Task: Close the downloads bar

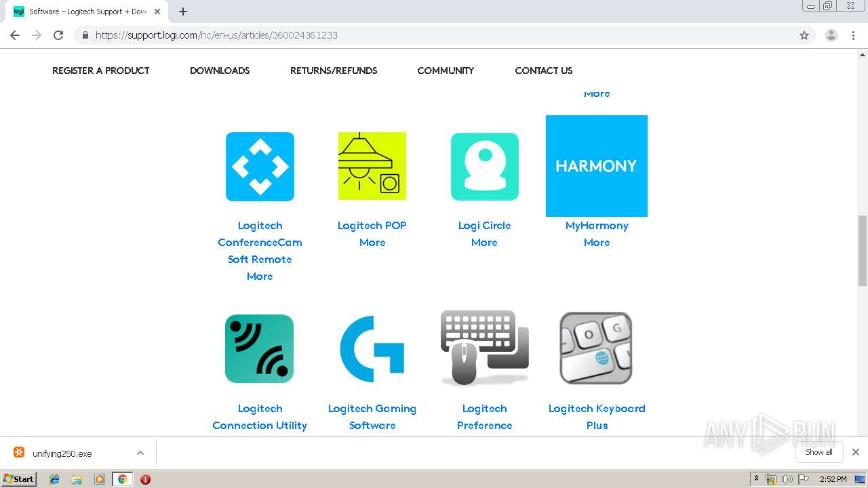Action: [856, 452]
